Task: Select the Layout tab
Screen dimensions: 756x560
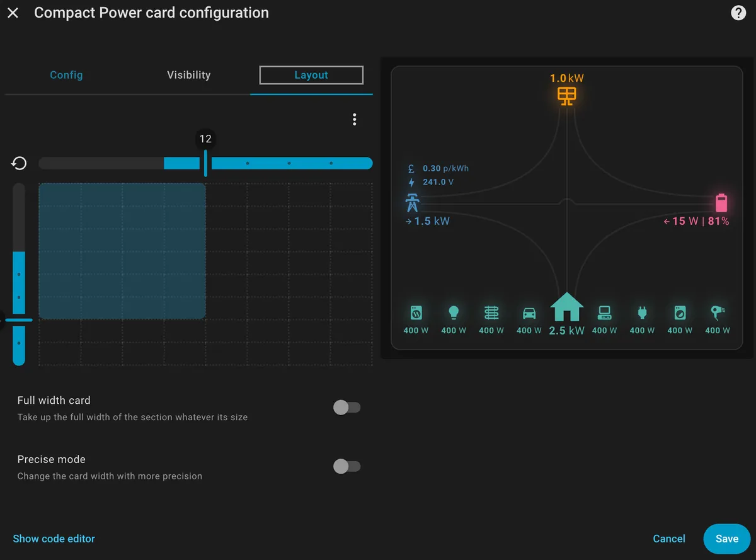Action: click(311, 75)
